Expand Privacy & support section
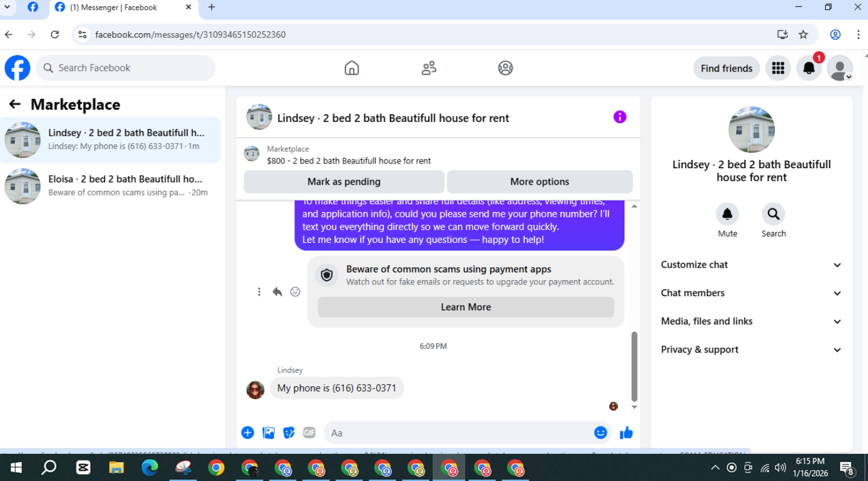Viewport: 868px width, 481px height. click(x=751, y=349)
